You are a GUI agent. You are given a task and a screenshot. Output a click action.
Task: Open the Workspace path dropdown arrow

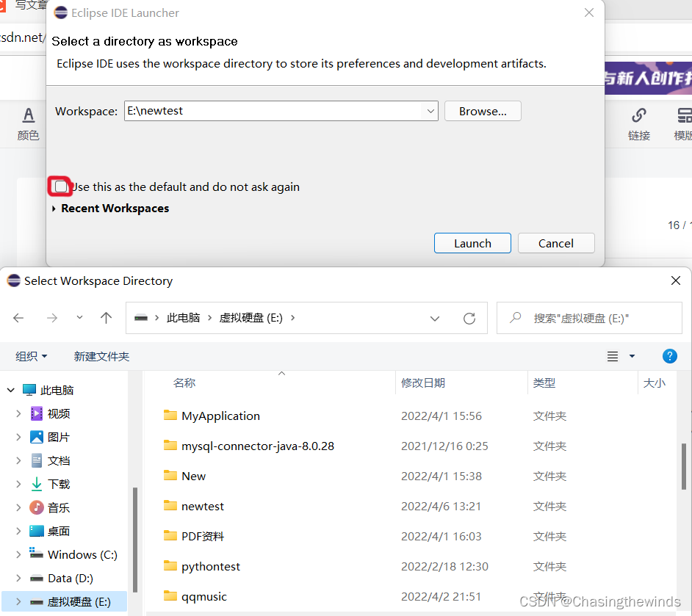[x=430, y=111]
